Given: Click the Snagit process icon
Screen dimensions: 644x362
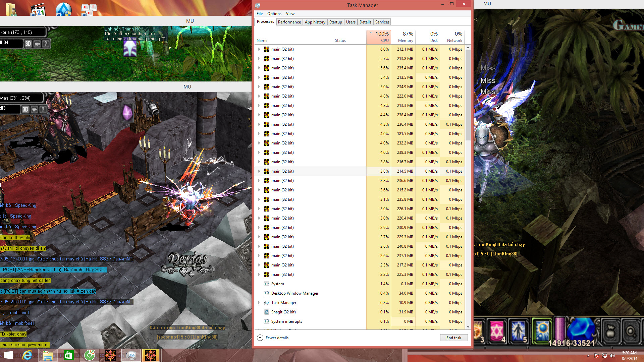Looking at the screenshot, I should (267, 312).
